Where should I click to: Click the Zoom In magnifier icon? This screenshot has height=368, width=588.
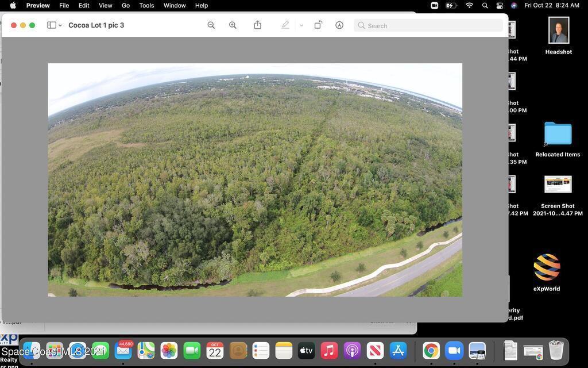[233, 25]
